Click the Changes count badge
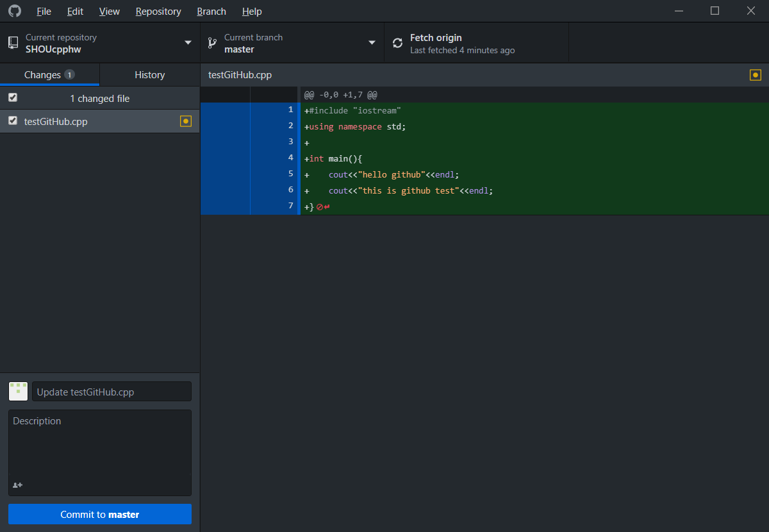 point(69,75)
